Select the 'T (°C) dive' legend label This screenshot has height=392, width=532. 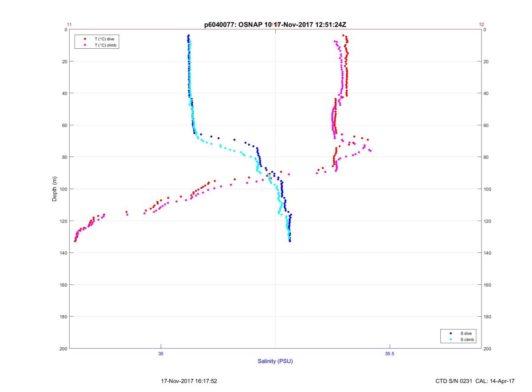pos(105,39)
